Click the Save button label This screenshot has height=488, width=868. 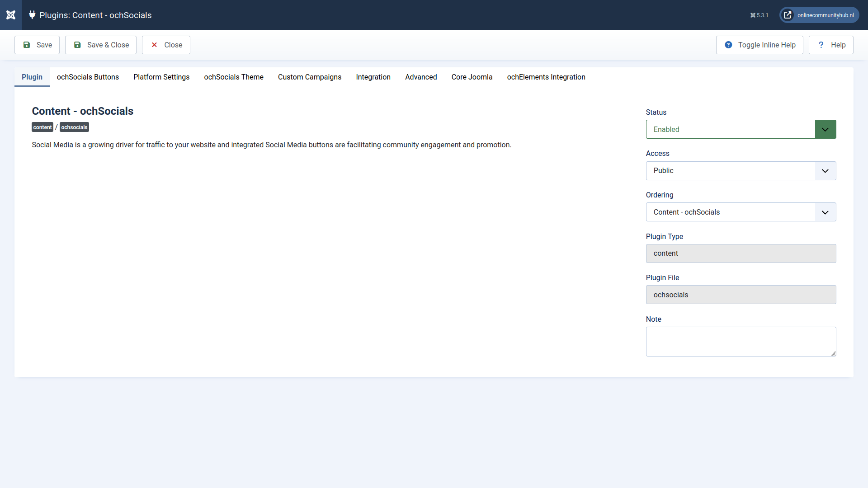[x=44, y=45]
